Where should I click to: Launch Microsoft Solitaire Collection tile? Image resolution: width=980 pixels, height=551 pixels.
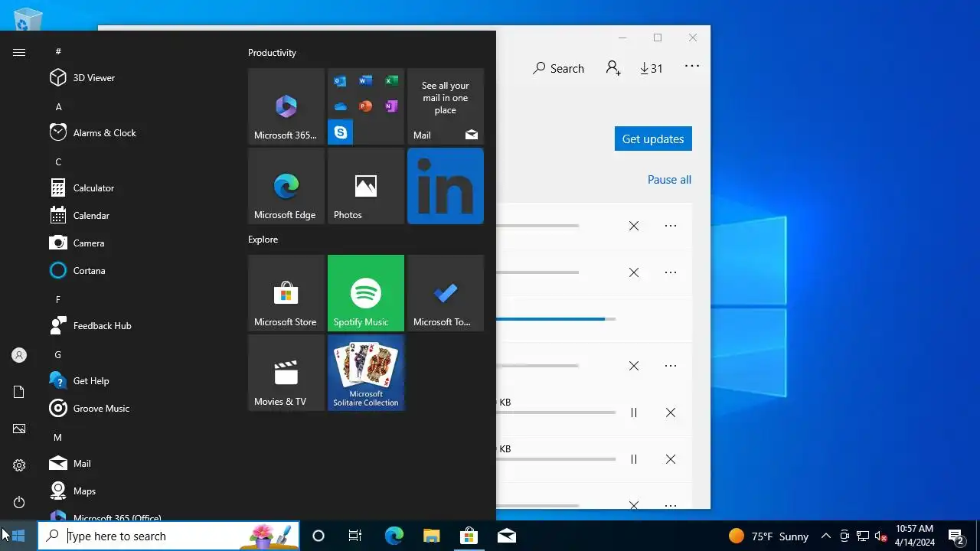tap(366, 373)
